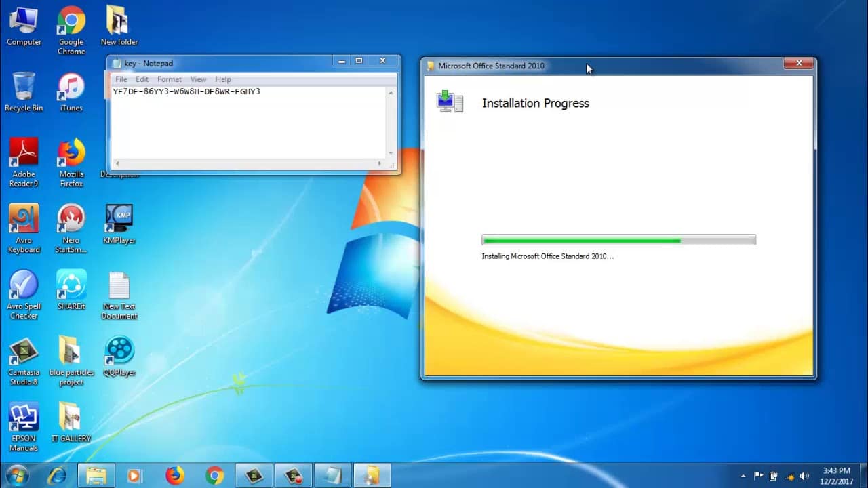Open the blue particles project folder
The height and width of the screenshot is (488, 868).
[x=71, y=361]
